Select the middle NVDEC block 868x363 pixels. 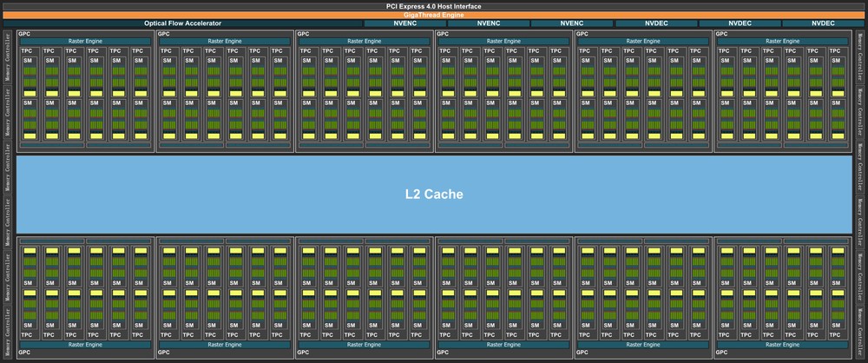point(740,23)
